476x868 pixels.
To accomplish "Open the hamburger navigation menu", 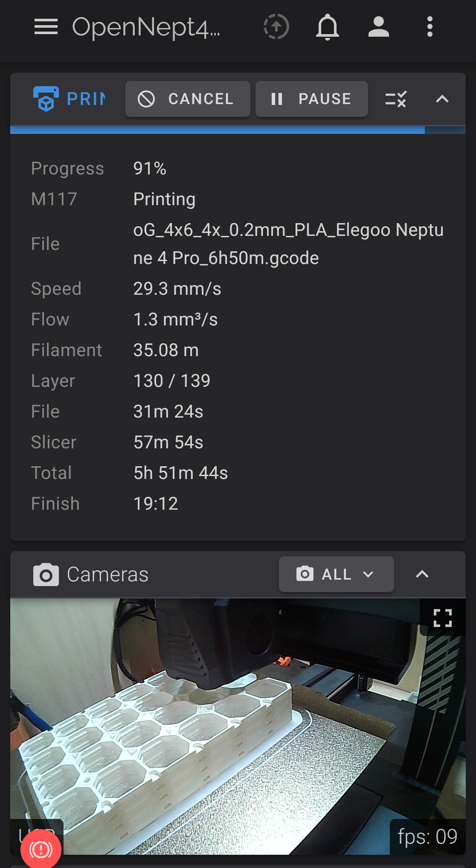I will pyautogui.click(x=46, y=27).
